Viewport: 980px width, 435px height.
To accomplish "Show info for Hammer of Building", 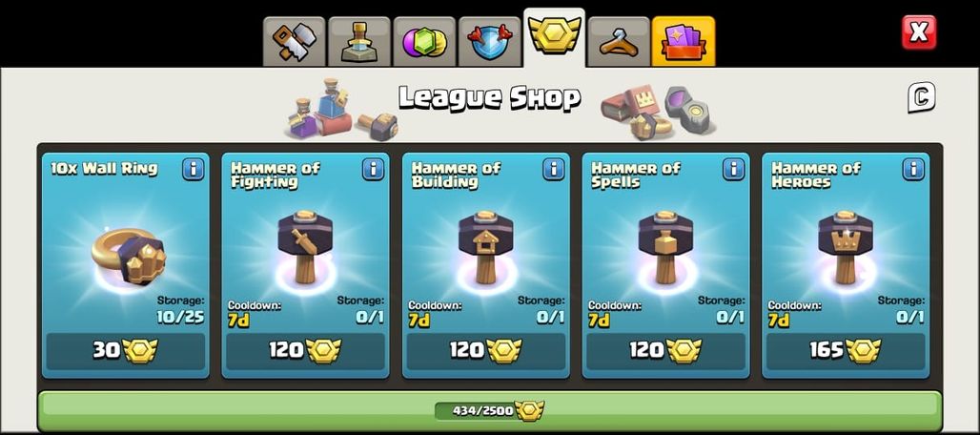I will pyautogui.click(x=553, y=170).
